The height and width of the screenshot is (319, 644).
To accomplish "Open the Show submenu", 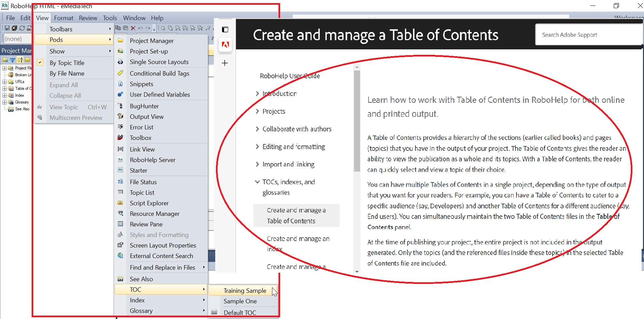I will click(74, 51).
